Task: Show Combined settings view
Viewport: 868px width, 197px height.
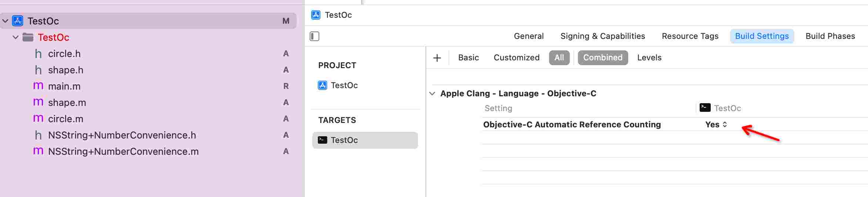Action: 603,58
